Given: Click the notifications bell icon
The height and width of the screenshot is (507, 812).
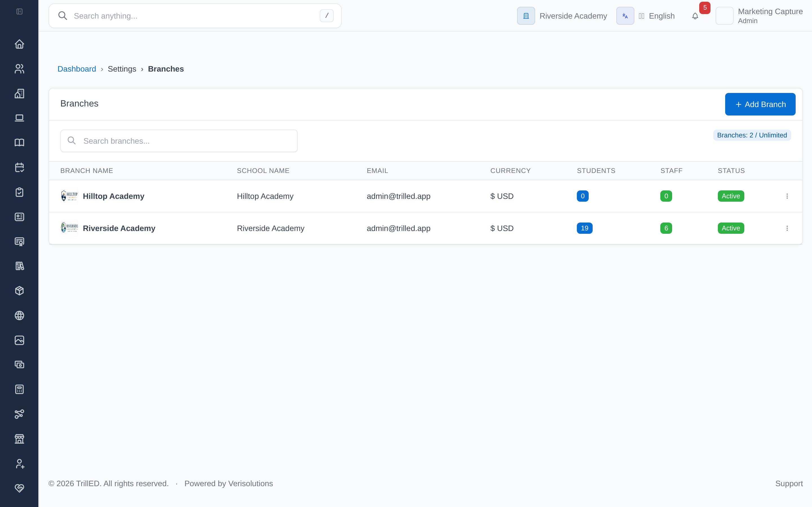Looking at the screenshot, I should [695, 16].
